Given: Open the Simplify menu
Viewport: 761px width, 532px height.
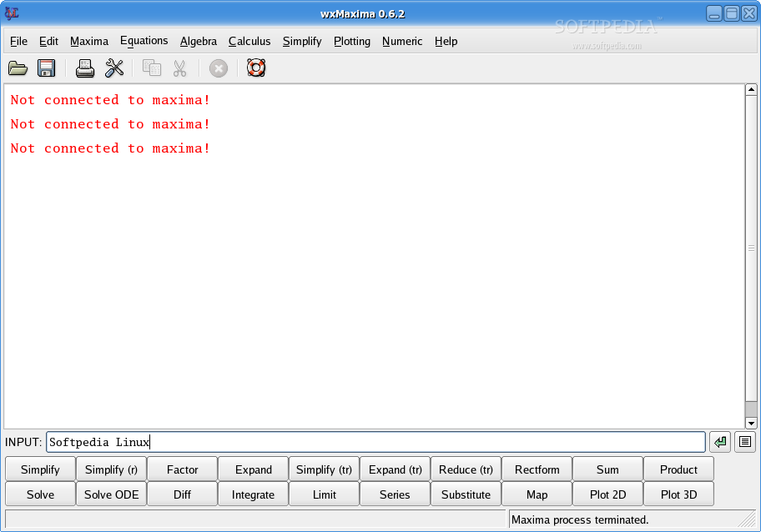Looking at the screenshot, I should [x=302, y=41].
